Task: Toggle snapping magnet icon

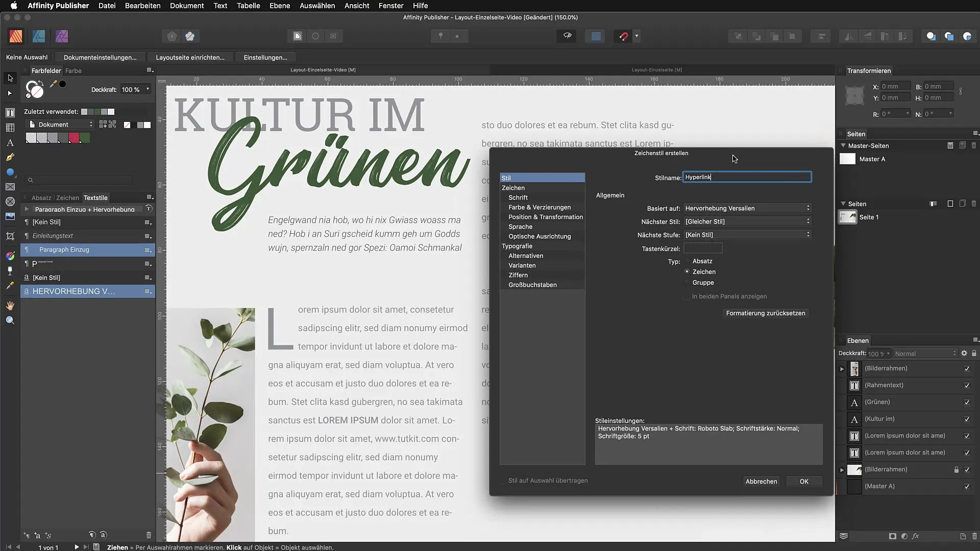Action: pyautogui.click(x=623, y=36)
